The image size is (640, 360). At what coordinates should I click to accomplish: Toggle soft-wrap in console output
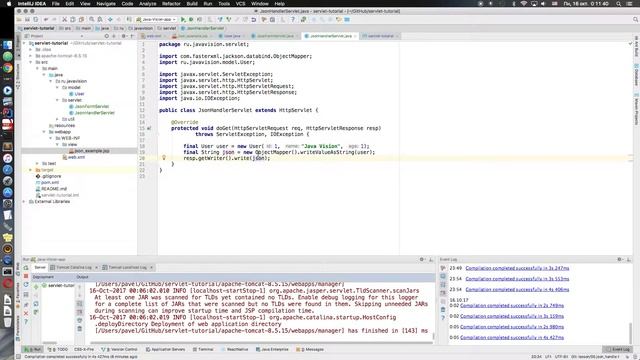coord(80,304)
